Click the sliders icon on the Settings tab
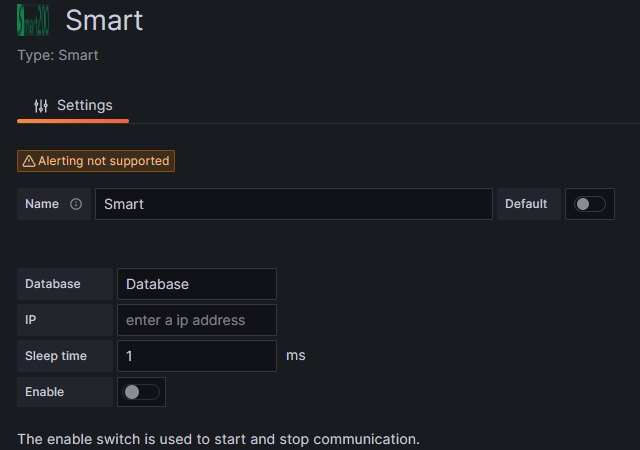640x450 pixels. (41, 106)
